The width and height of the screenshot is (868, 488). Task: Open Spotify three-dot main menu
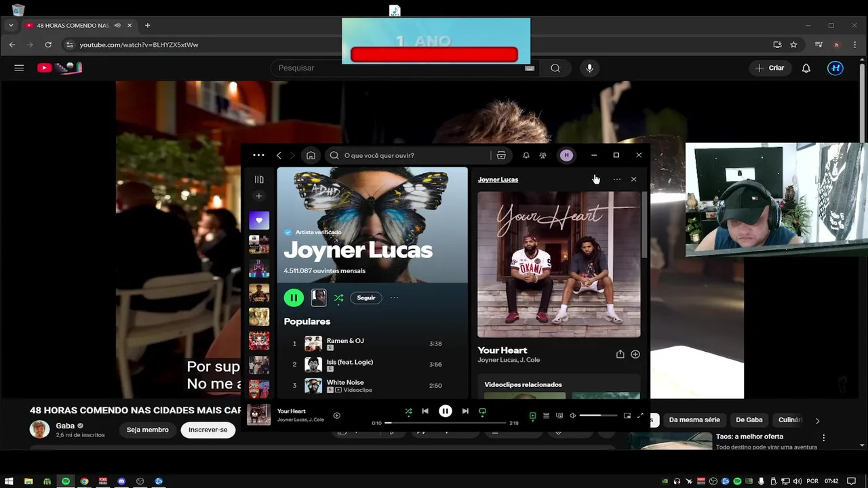tap(258, 155)
